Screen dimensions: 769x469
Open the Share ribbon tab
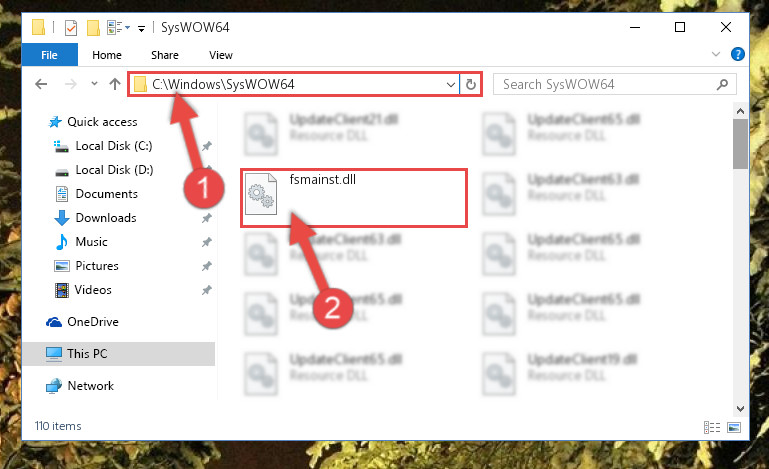(165, 55)
